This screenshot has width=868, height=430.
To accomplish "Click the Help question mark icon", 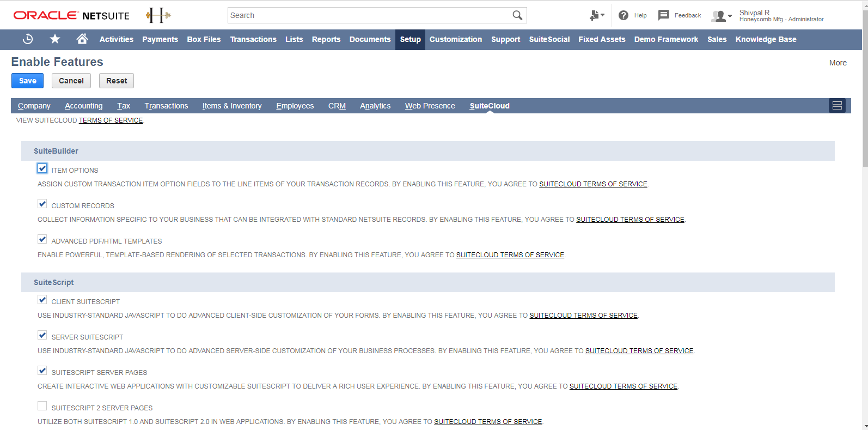I will (624, 15).
